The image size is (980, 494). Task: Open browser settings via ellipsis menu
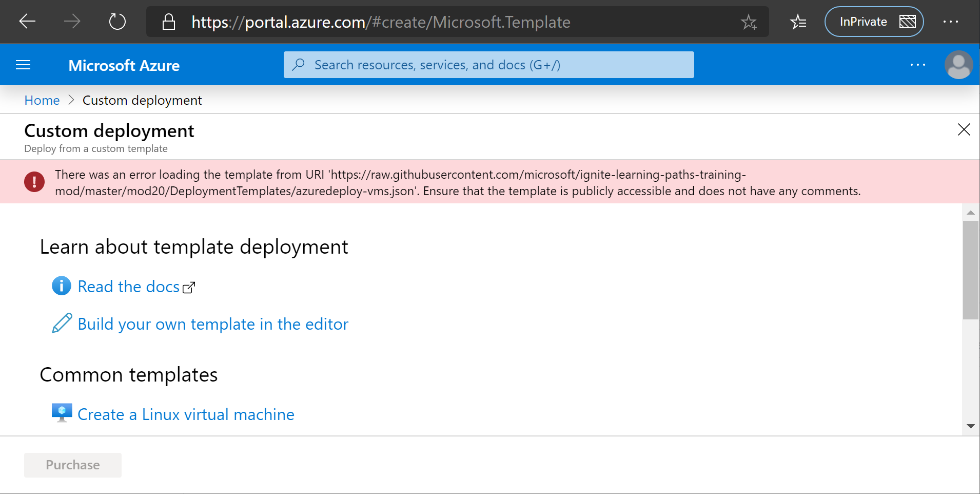[x=952, y=22]
